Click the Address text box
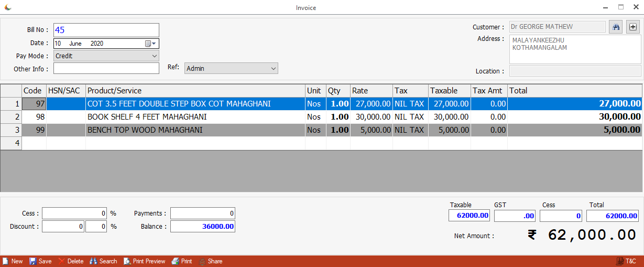Image resolution: width=644 pixels, height=267 pixels. [575, 49]
